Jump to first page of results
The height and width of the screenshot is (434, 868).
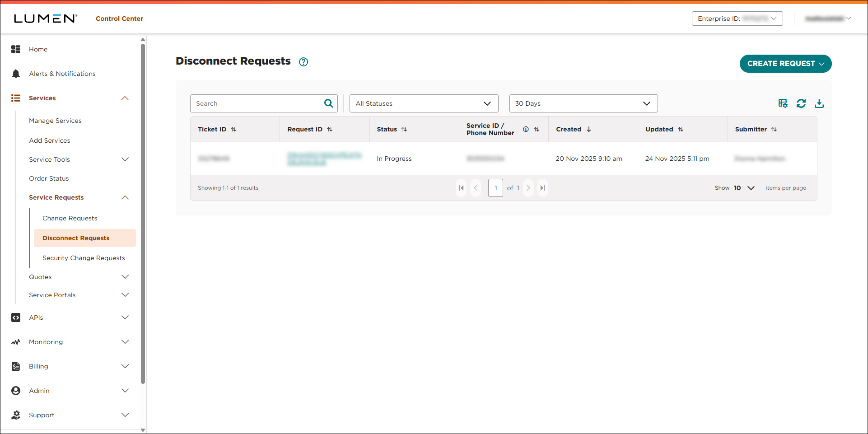click(461, 188)
